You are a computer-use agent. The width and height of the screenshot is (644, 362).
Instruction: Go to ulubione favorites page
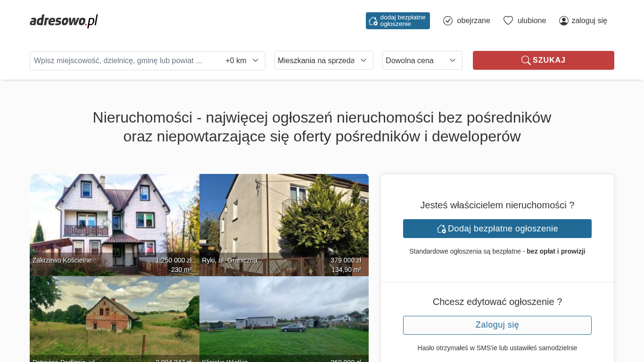(x=532, y=21)
